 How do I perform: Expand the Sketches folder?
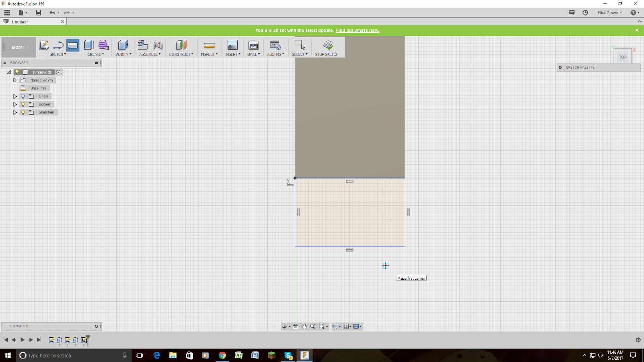(15, 112)
